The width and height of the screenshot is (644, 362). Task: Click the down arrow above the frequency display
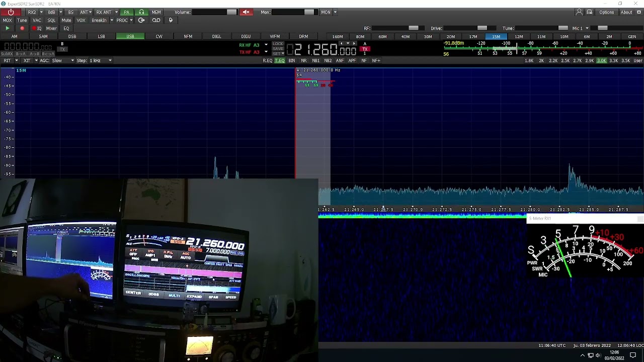pos(348,44)
